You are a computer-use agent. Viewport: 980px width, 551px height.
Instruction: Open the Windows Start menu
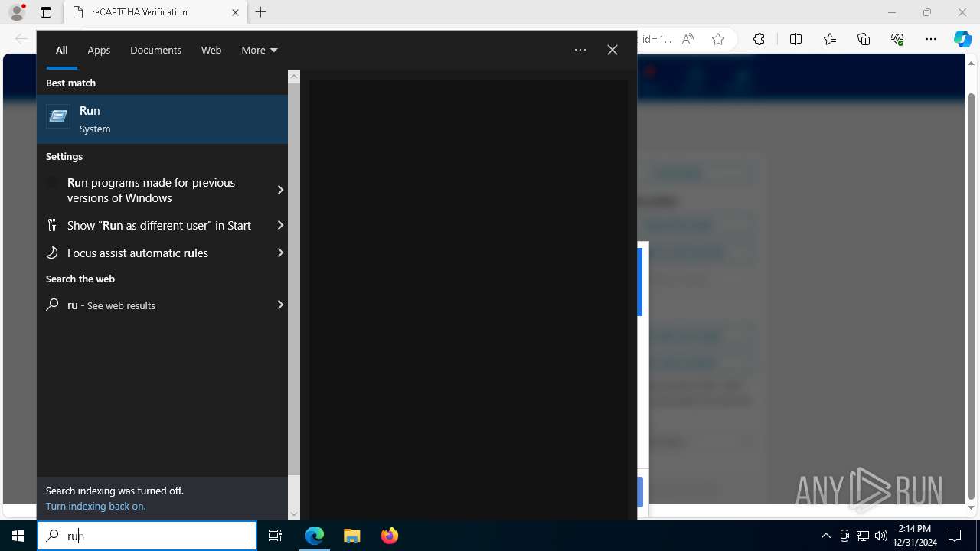pos(18,536)
